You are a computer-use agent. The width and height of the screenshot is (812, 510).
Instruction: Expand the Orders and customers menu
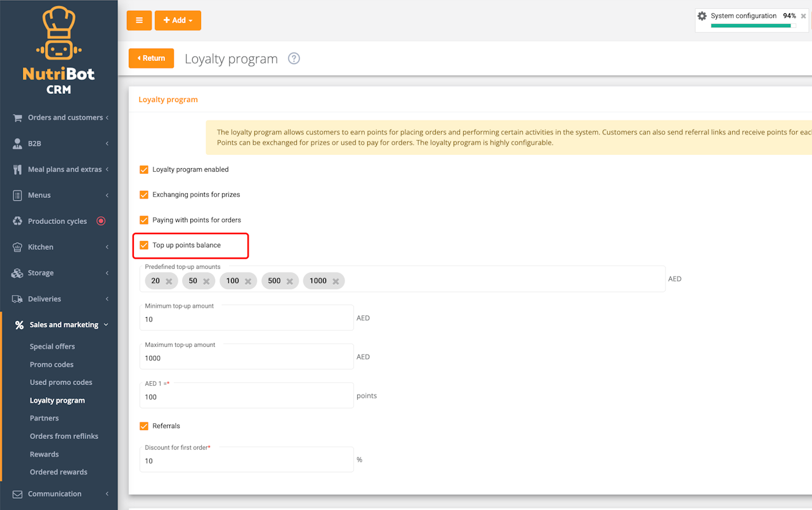(x=59, y=117)
